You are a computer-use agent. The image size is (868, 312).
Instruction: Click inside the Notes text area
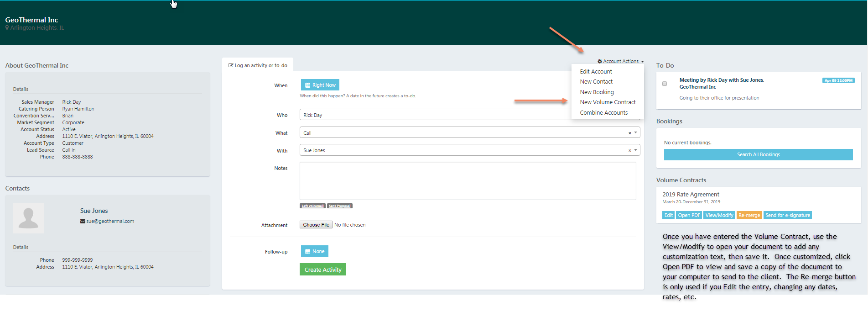coord(468,181)
